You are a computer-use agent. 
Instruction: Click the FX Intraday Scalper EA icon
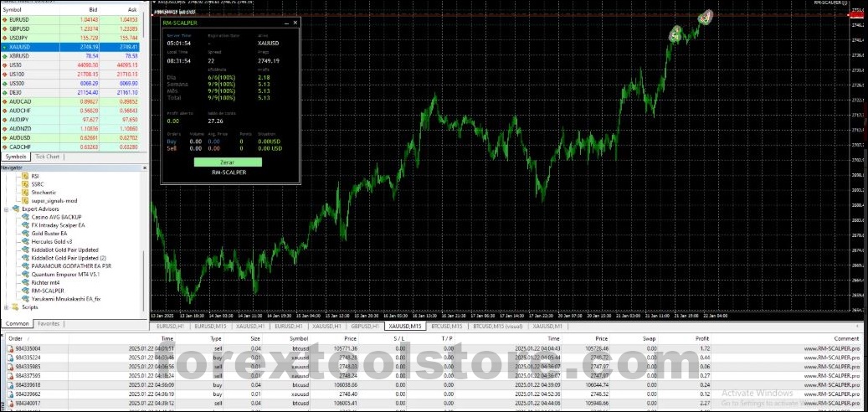coord(25,225)
